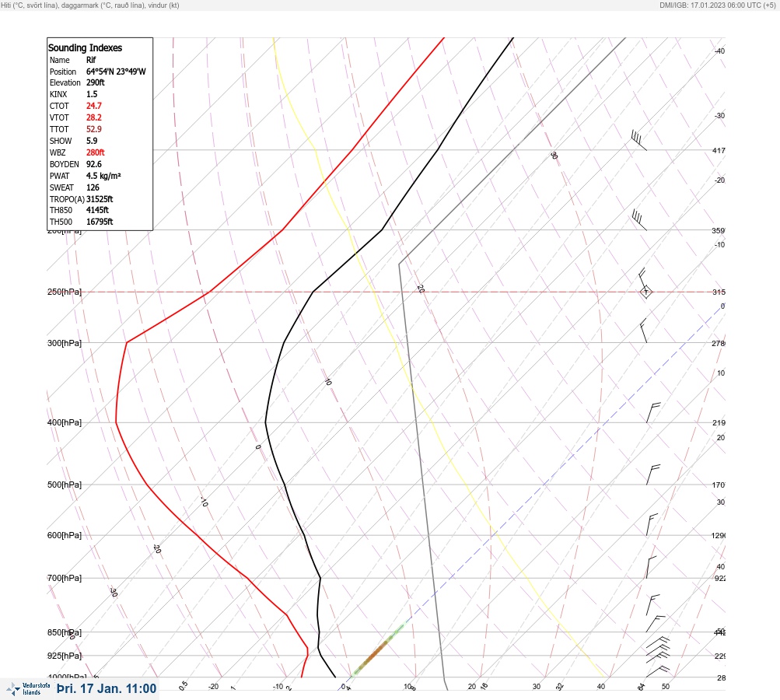The height and width of the screenshot is (700, 780).
Task: Click the TH850 value 4145ft
Action: tap(97, 210)
